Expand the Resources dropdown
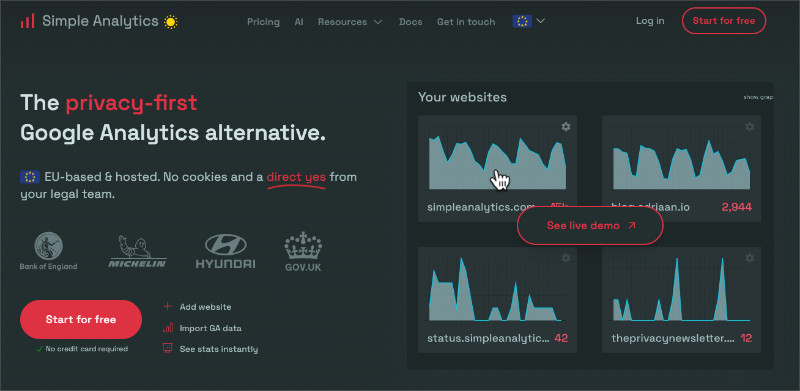 coord(350,22)
